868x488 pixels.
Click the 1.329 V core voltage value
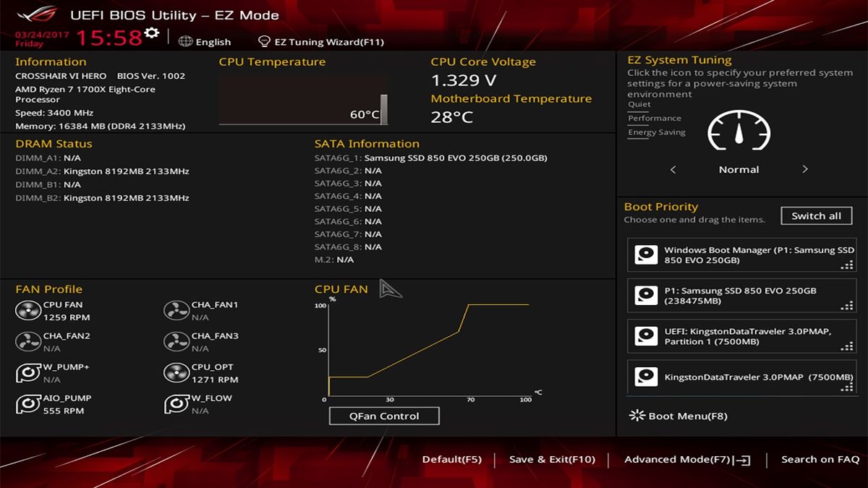coord(464,80)
